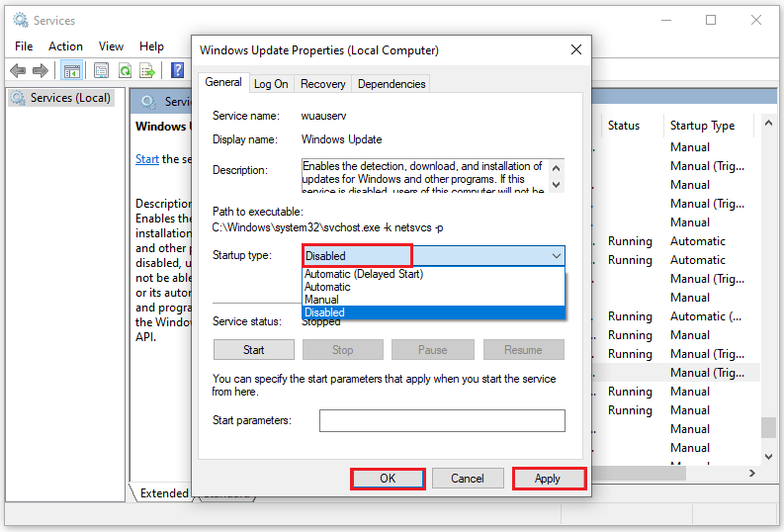Click the Export List toolbar icon
Viewport: 784px width, 532px height.
[x=147, y=70]
